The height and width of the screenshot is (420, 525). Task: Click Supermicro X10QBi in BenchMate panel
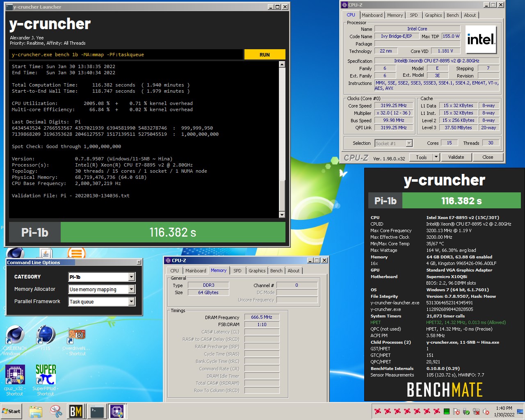coord(447,276)
